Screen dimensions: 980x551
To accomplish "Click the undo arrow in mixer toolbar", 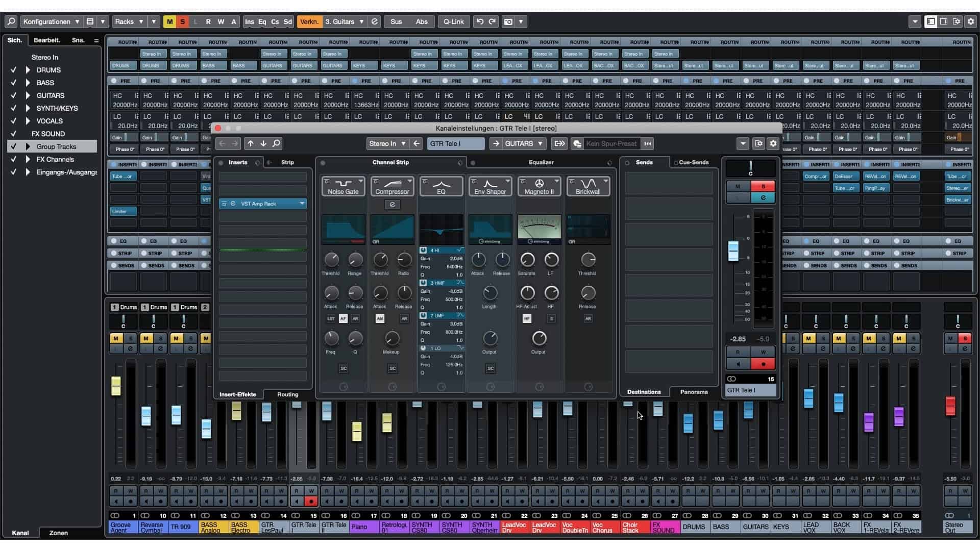I will coord(479,21).
